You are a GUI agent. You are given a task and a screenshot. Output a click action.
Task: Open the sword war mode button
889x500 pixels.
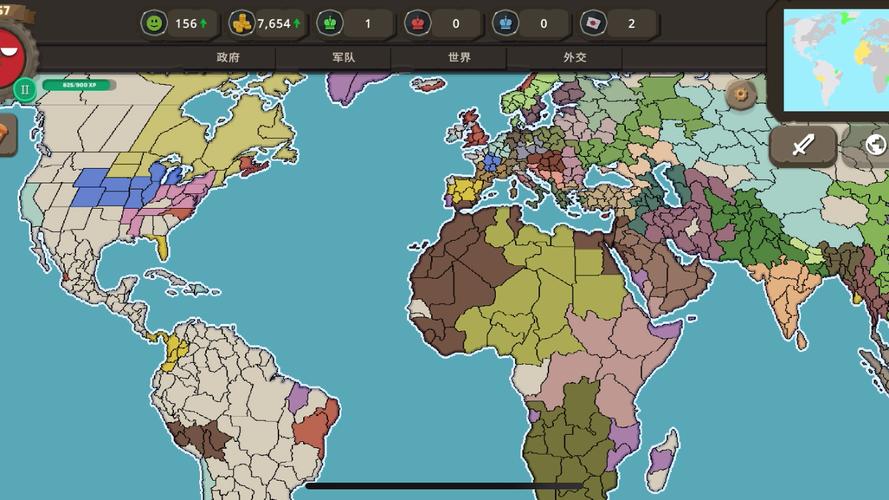pyautogui.click(x=803, y=146)
